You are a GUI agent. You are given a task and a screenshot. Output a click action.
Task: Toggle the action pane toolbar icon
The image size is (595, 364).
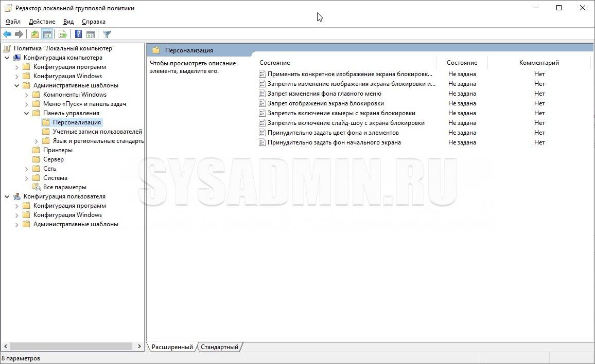90,34
